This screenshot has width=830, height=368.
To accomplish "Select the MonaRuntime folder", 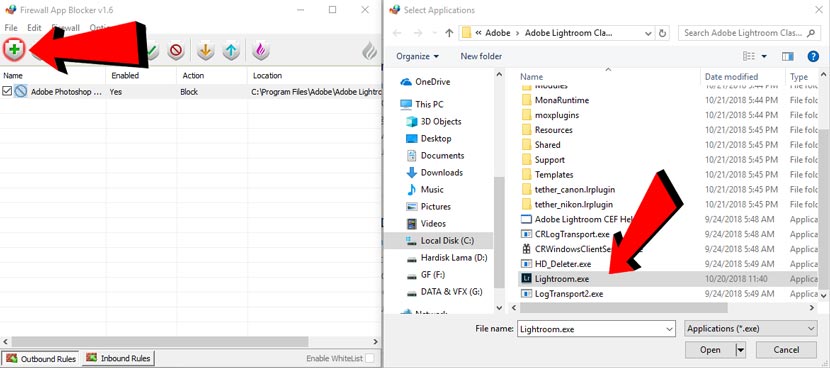I will [562, 100].
